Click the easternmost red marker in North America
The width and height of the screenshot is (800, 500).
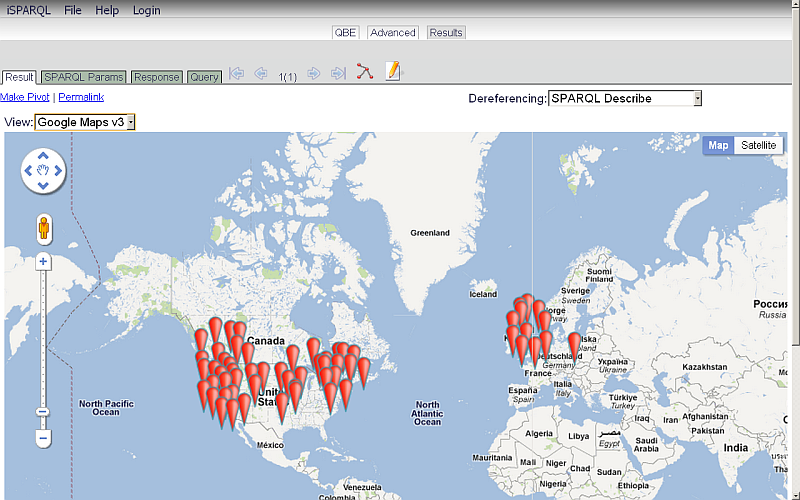(x=364, y=371)
